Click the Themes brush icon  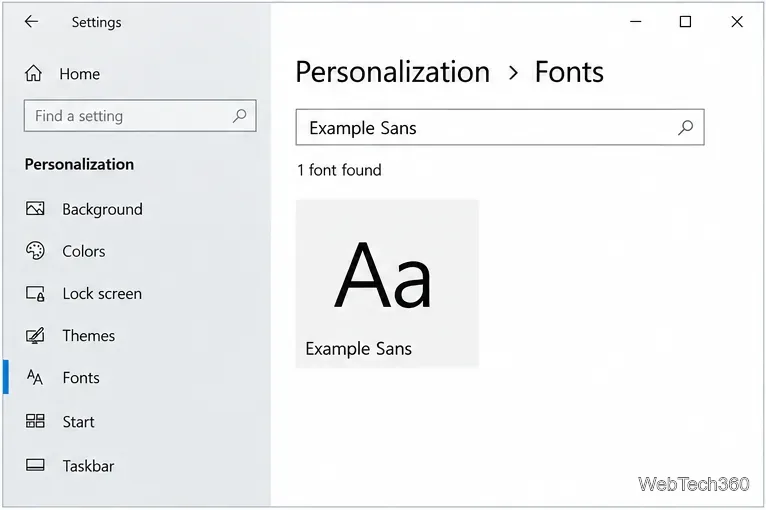[35, 336]
